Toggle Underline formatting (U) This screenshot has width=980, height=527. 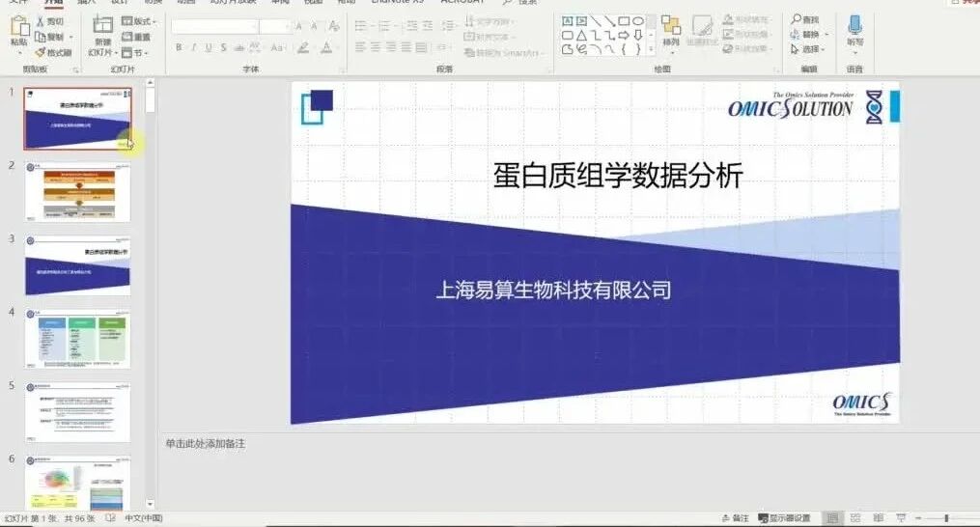click(209, 47)
